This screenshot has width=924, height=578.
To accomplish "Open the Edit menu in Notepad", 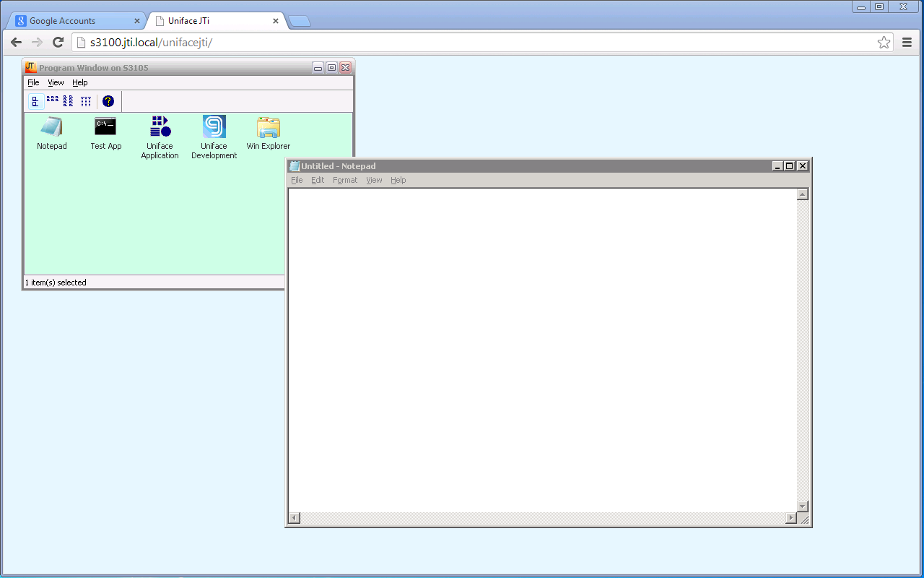I will 318,180.
